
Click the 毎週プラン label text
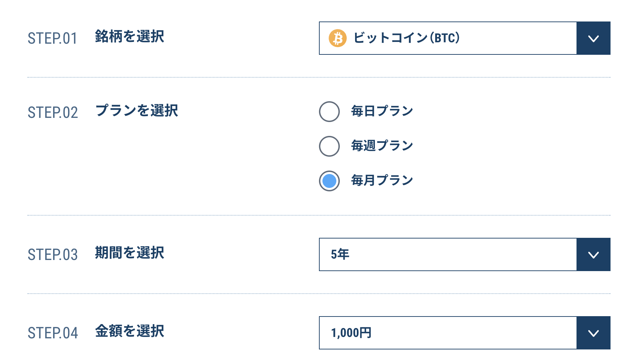tap(382, 146)
